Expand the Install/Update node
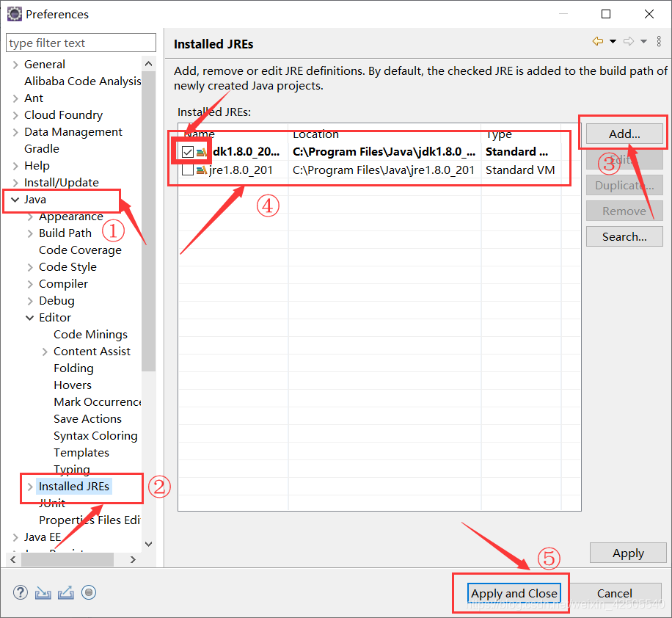 [15, 183]
